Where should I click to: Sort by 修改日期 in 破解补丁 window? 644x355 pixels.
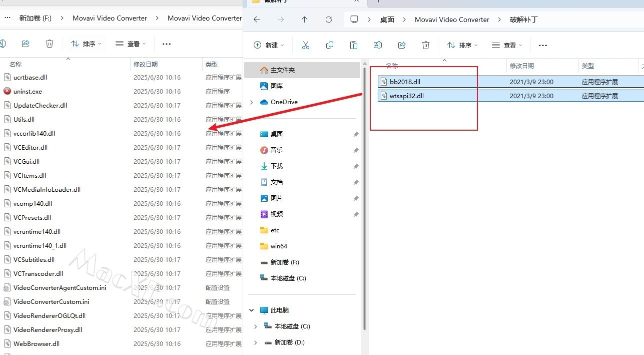coord(522,66)
